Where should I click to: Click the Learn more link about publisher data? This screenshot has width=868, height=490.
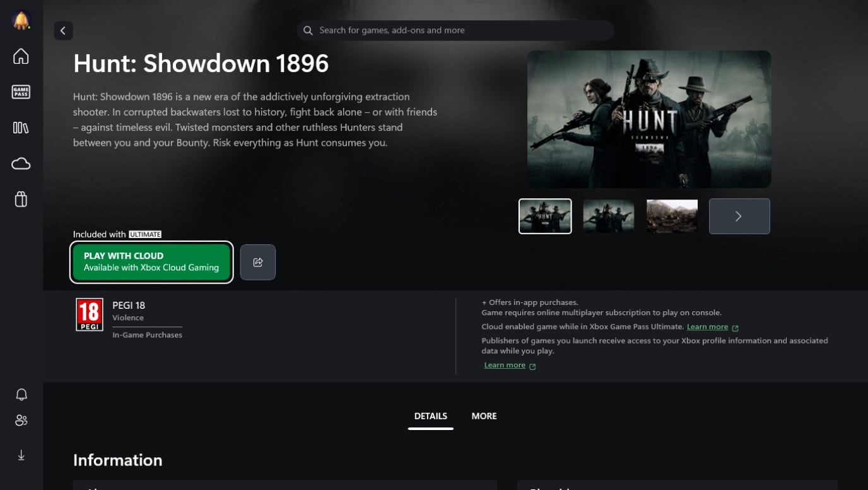click(505, 364)
